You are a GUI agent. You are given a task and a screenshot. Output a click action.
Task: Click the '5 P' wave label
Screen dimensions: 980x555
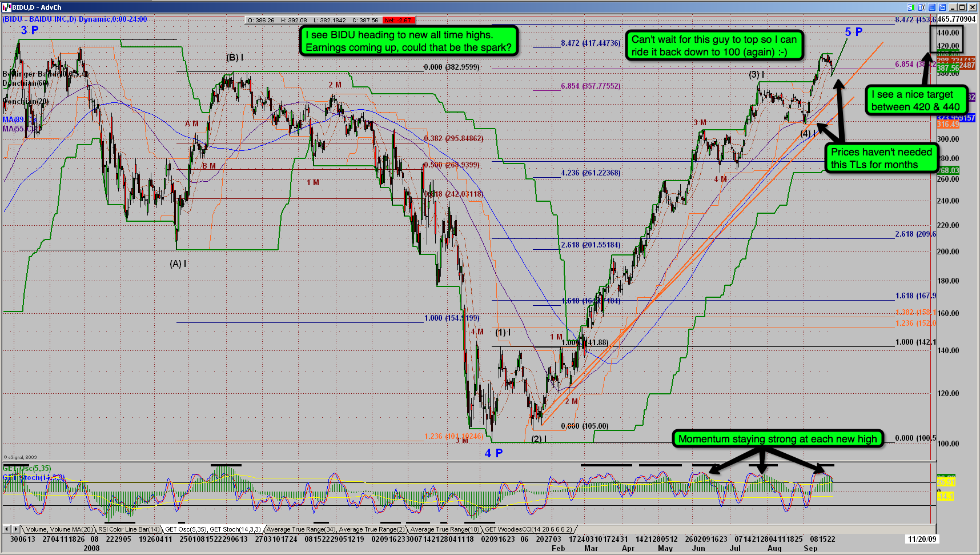854,32
